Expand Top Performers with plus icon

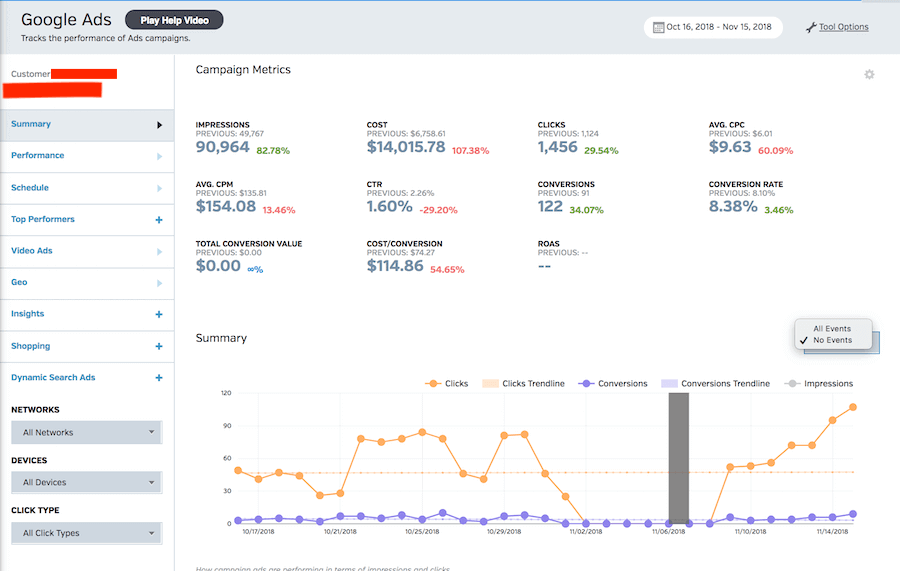click(159, 220)
